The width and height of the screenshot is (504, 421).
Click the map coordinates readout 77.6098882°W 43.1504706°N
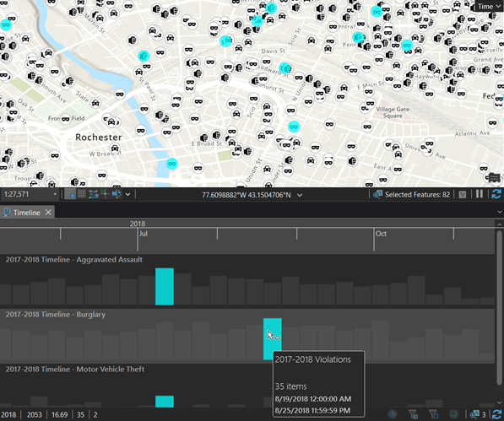pyautogui.click(x=247, y=195)
